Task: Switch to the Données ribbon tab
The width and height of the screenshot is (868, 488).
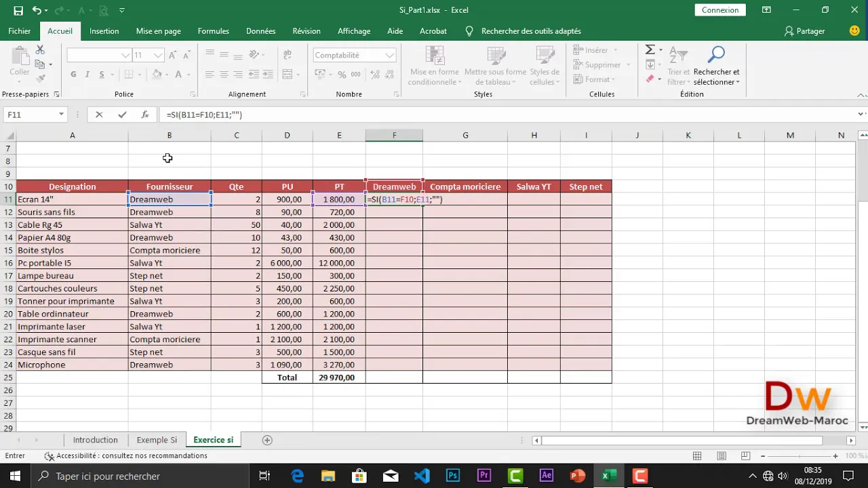Action: click(261, 31)
